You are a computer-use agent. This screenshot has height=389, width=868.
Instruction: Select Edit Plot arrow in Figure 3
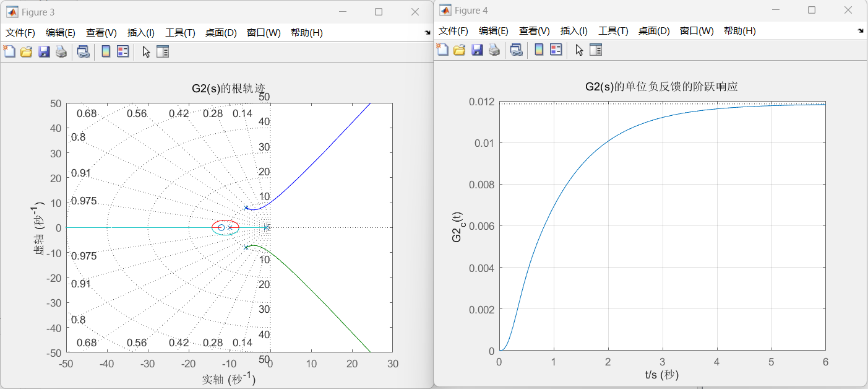[146, 52]
